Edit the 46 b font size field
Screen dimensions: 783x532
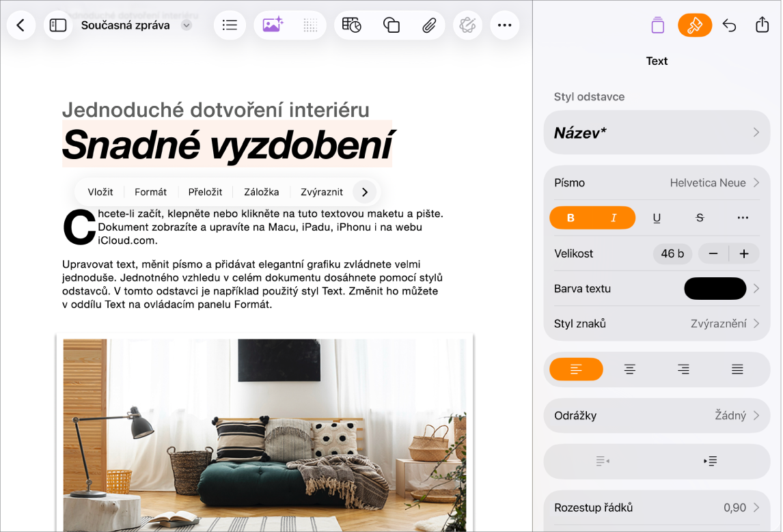[x=672, y=253]
